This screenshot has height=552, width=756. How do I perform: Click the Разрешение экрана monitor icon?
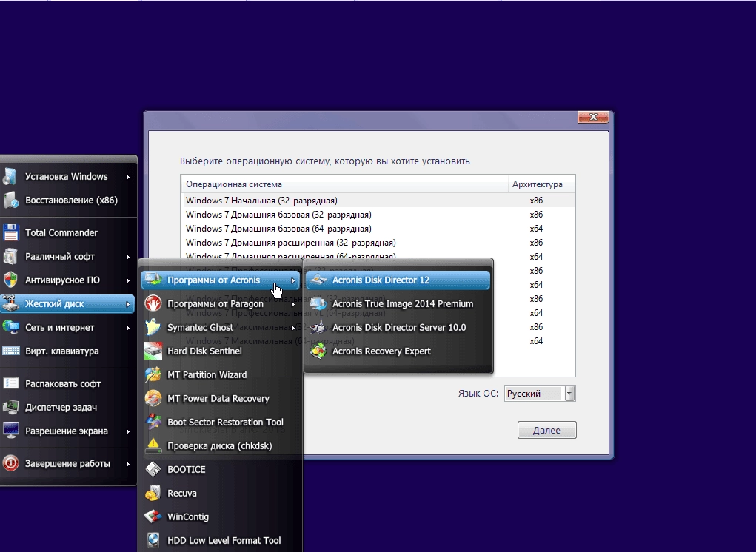(x=10, y=431)
